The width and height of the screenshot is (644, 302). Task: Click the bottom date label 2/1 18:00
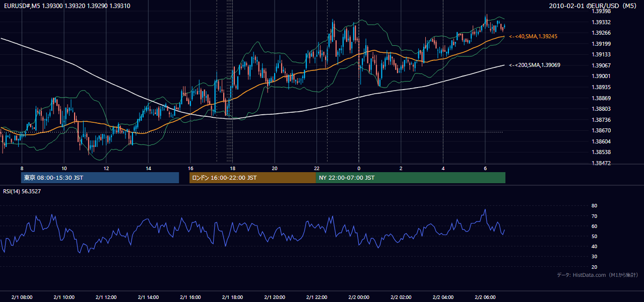(x=232, y=297)
